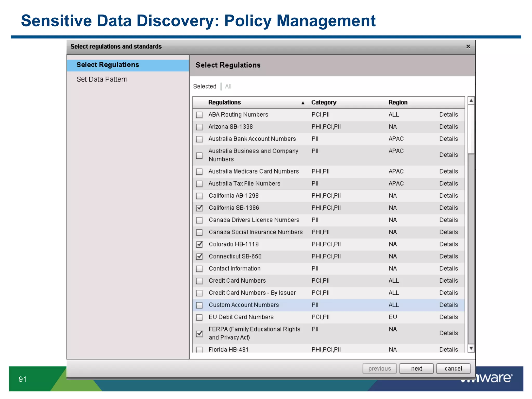Tick Australia Business and Company Numbers checkbox
Viewport: 532px width, 399px height.
click(199, 156)
